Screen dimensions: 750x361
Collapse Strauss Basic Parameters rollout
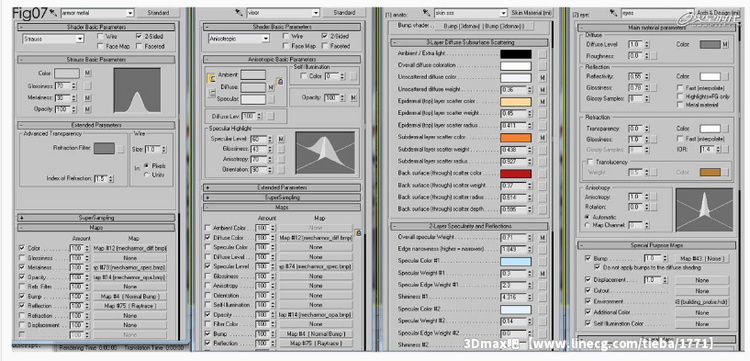tap(96, 60)
